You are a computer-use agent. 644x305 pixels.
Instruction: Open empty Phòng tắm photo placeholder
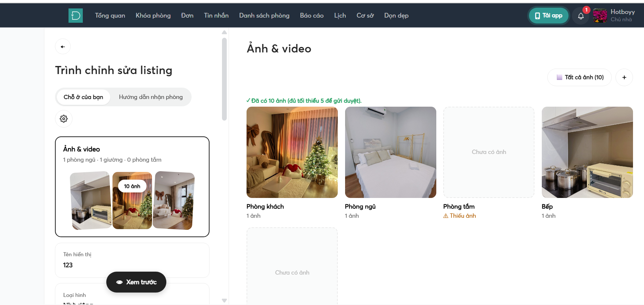pos(489,152)
